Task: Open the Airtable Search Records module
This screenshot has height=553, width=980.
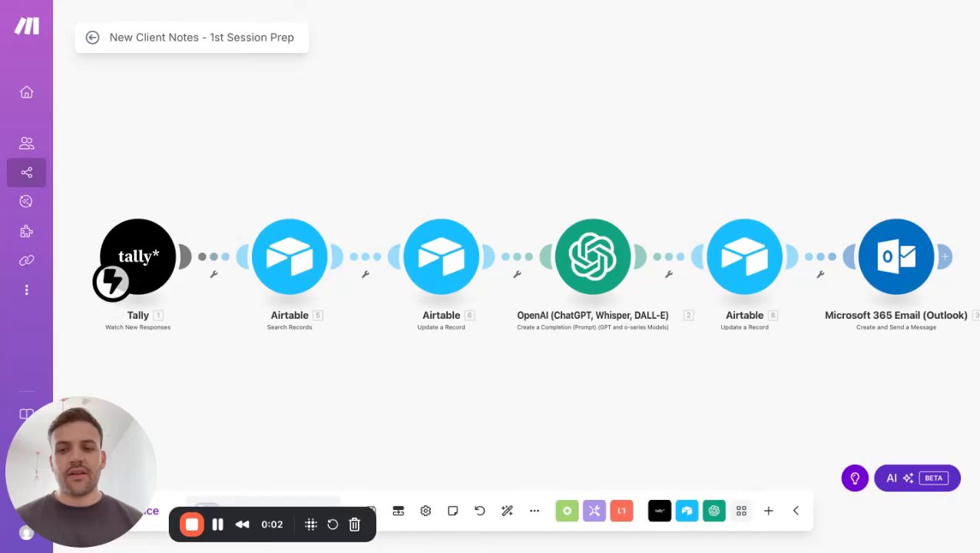Action: [x=290, y=257]
